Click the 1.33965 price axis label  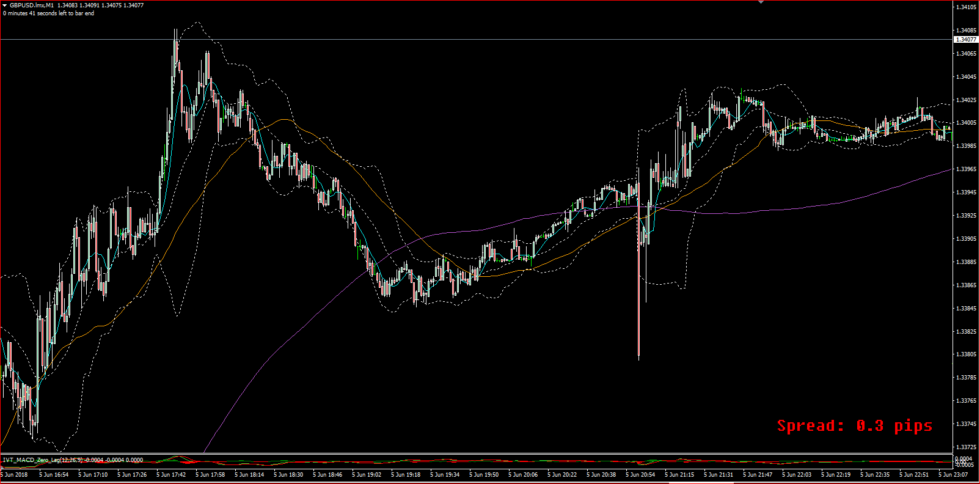click(x=966, y=169)
